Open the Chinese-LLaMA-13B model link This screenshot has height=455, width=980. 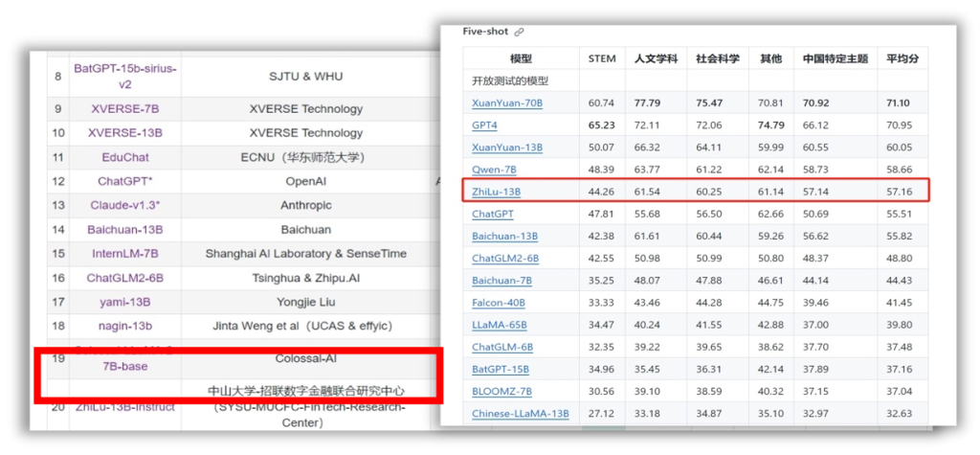[520, 414]
